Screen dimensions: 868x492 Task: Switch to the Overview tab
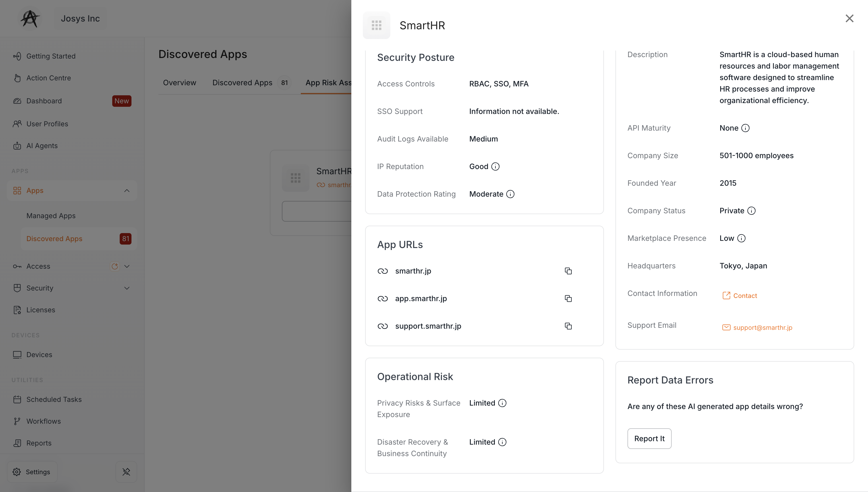point(179,83)
